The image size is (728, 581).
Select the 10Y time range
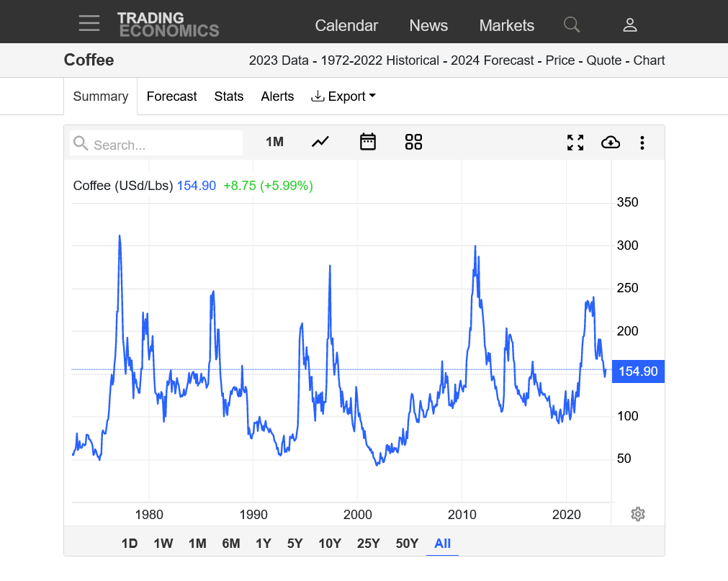coord(330,544)
